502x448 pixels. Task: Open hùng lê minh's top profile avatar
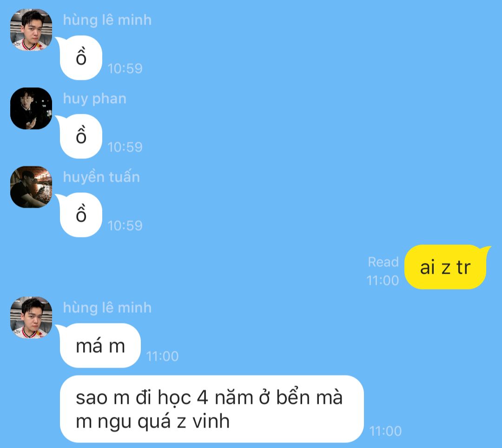(31, 30)
